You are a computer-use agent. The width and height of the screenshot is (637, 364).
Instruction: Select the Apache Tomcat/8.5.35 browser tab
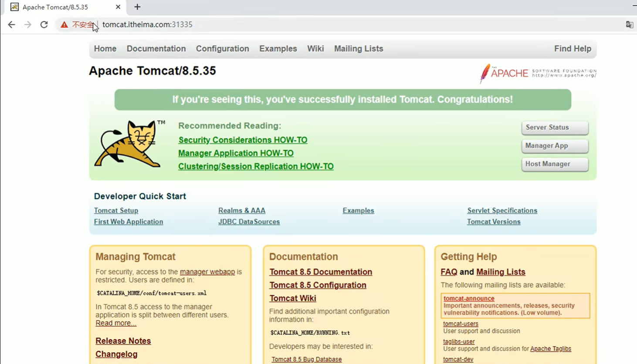65,7
